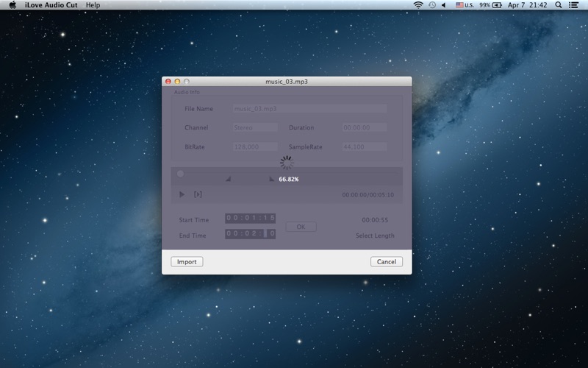Click the play selection bracket icon
The image size is (588, 368).
coord(198,195)
